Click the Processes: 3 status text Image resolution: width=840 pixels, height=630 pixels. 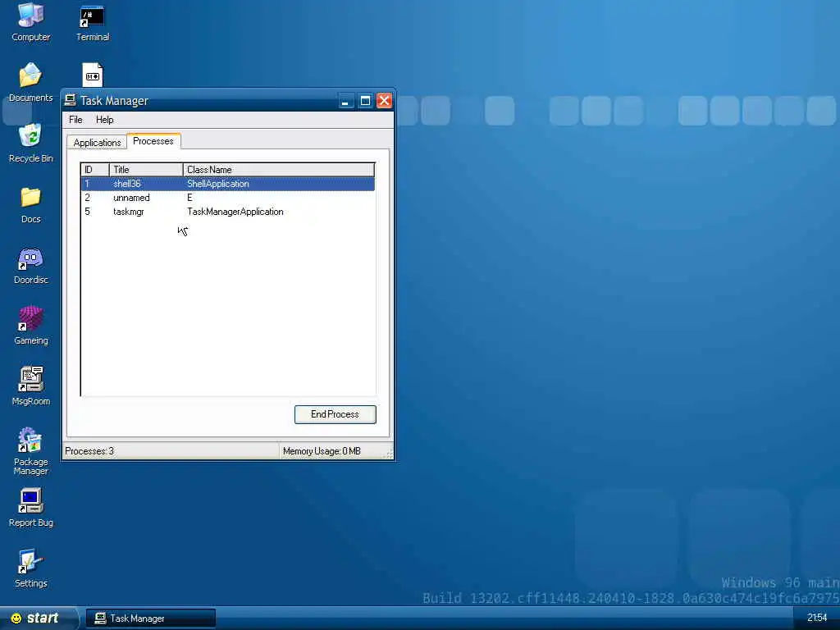89,451
